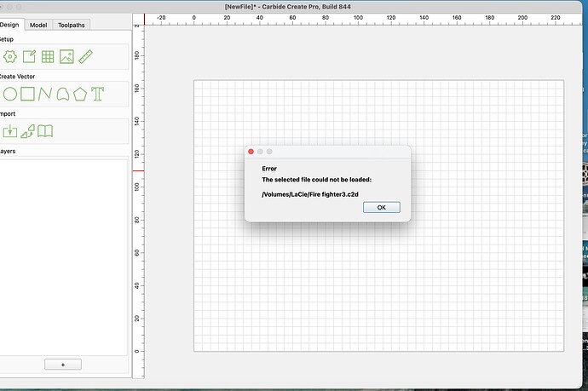Open Job Setup gear icon
The width and height of the screenshot is (588, 391).
tap(10, 56)
